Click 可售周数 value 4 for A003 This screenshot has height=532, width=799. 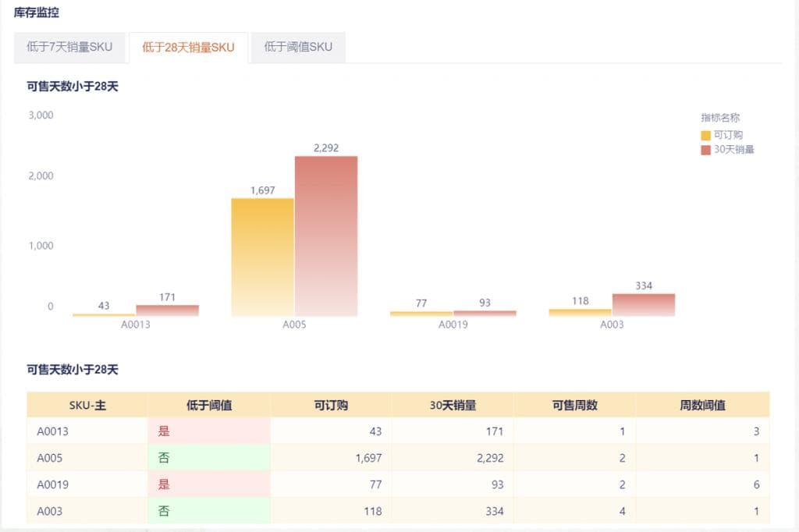[x=622, y=511]
